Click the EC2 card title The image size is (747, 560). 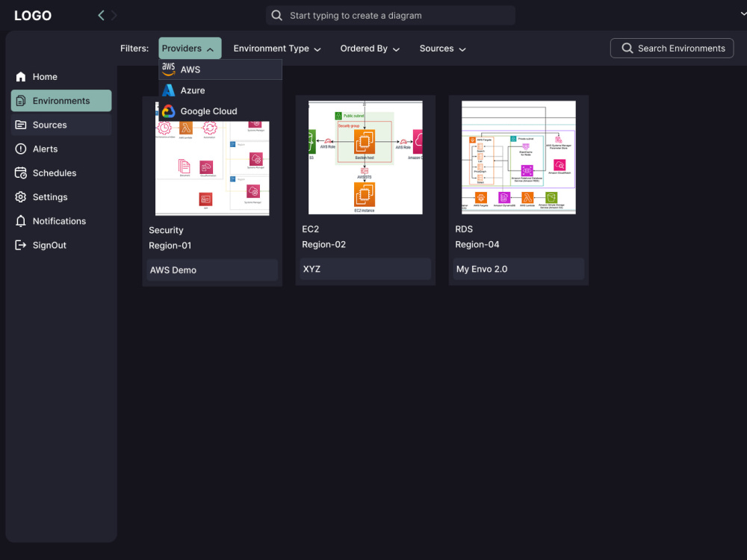310,229
